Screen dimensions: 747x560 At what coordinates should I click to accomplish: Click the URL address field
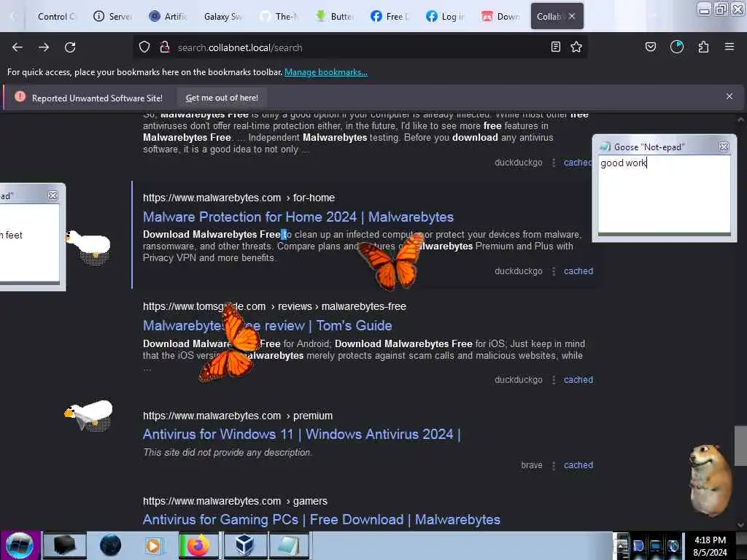(x=362, y=47)
